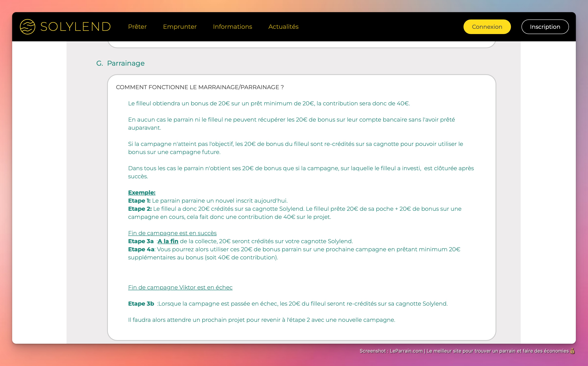Click the SOLYLEND brand wordmark

point(75,27)
